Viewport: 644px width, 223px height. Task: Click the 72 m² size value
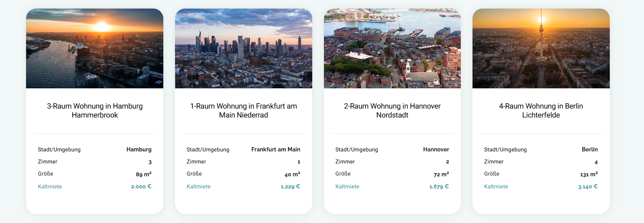click(441, 174)
